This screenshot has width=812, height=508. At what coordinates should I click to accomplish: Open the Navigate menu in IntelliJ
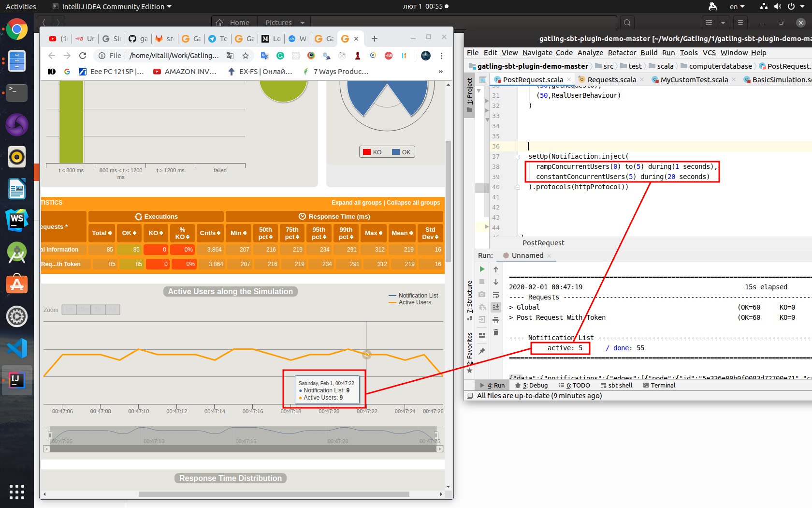point(537,53)
